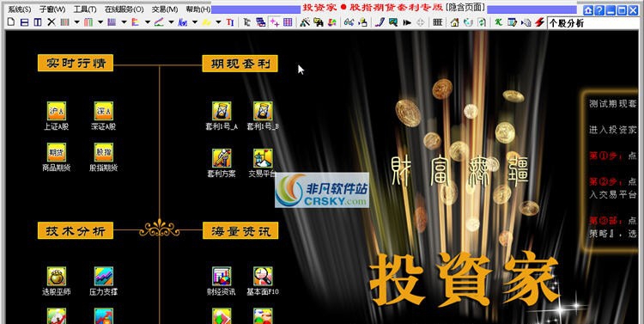Click the vertical split window toolbar icon
644x324 pixels.
[38, 22]
